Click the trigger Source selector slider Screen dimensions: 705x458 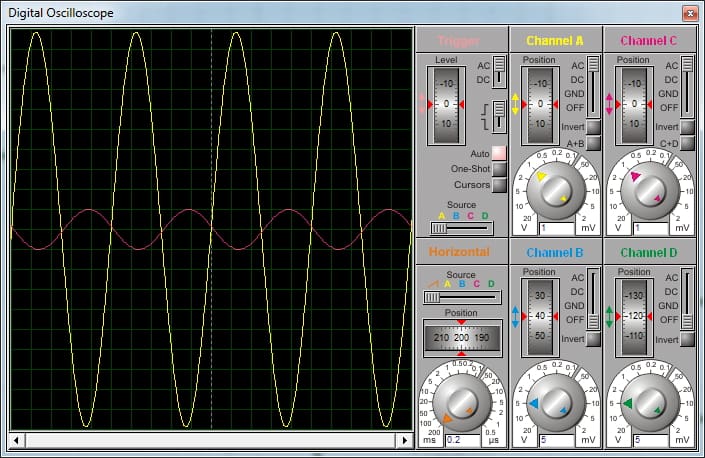click(461, 228)
